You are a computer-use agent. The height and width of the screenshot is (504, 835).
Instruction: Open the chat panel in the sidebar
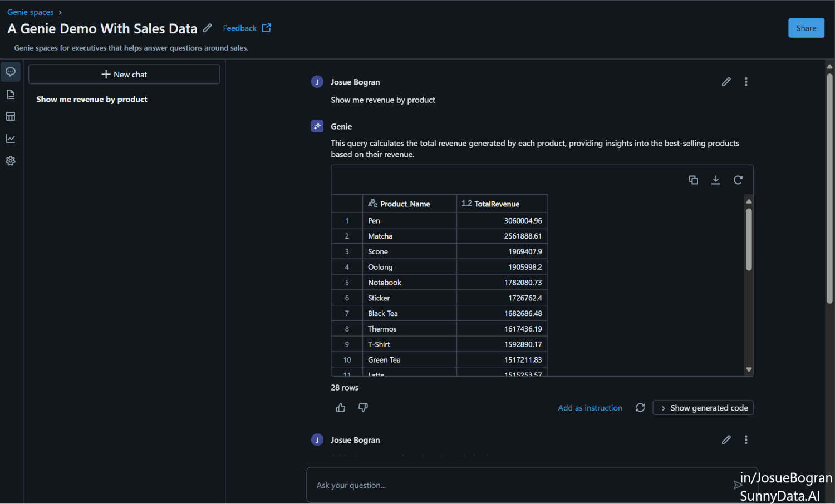11,71
